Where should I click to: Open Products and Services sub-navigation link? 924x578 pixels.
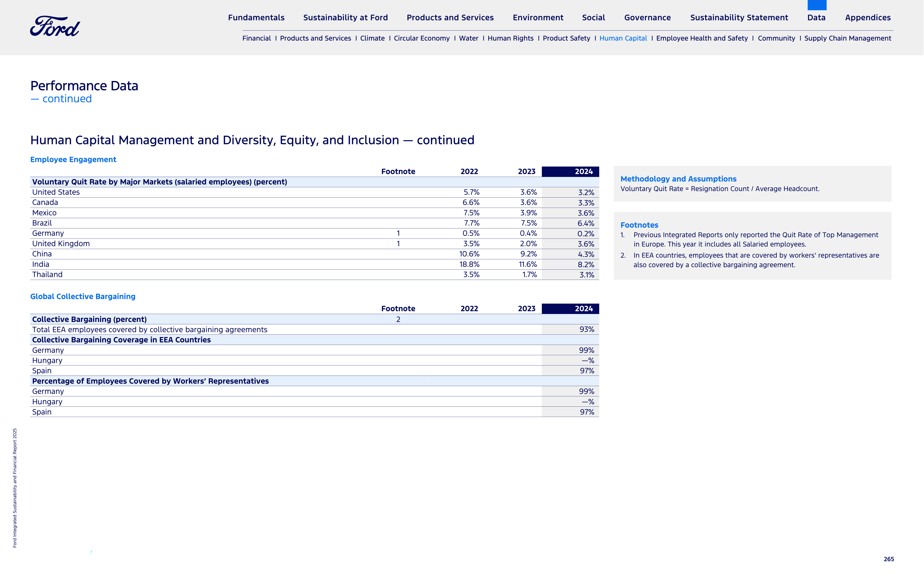point(315,38)
